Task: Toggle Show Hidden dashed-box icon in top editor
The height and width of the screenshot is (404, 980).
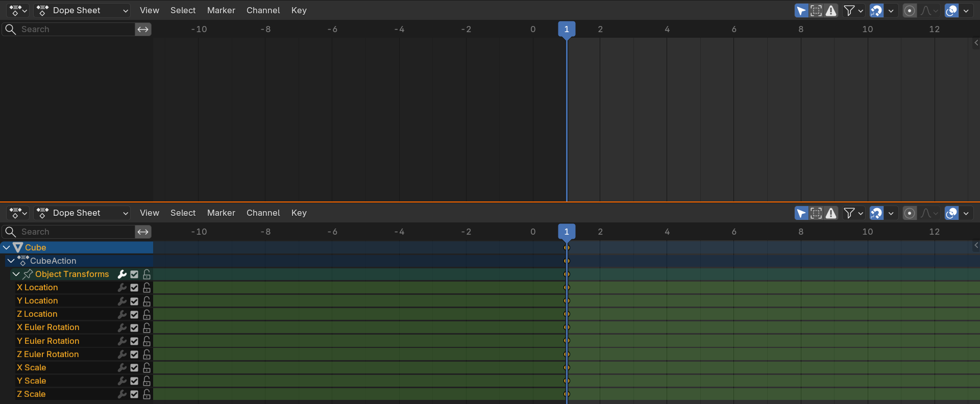Action: coord(816,10)
